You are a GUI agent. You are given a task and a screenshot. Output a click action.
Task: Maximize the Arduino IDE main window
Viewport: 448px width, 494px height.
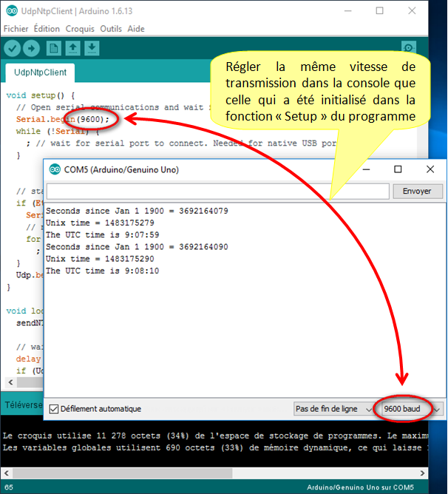380,11
